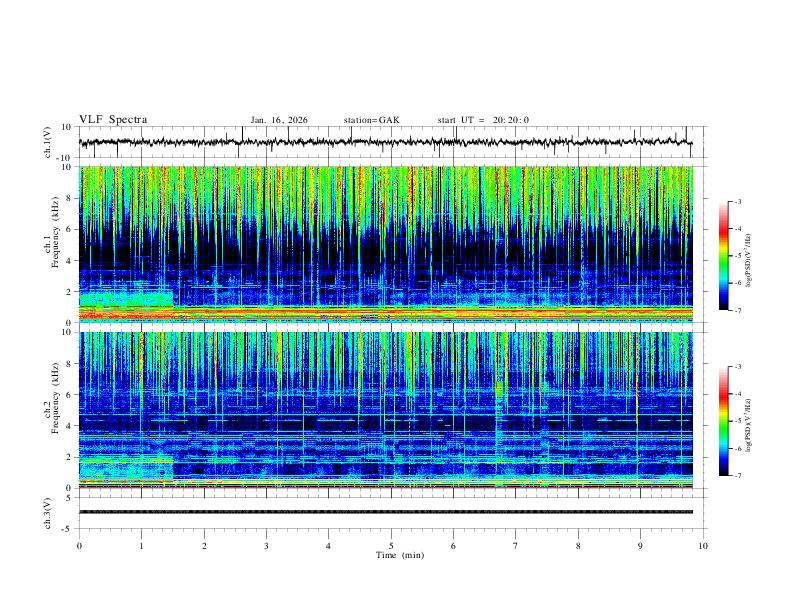Click the ch.3(V) axis label
This screenshot has width=792, height=612.
(x=48, y=513)
